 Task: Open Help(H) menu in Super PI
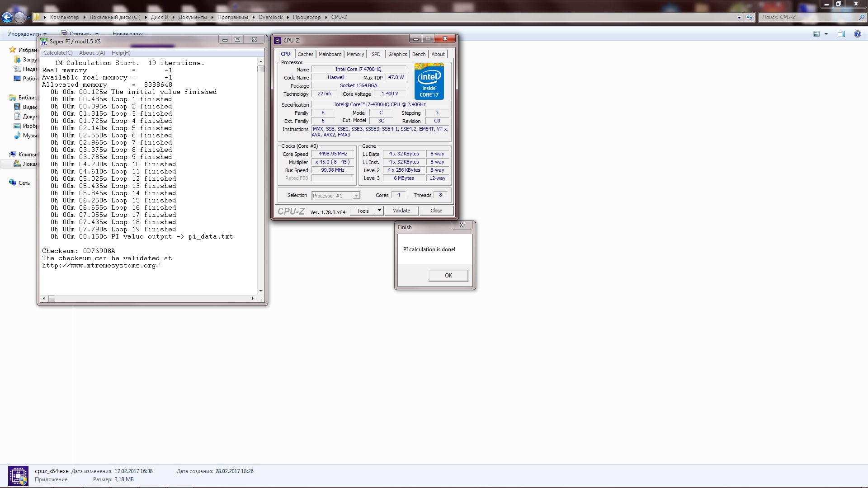point(121,53)
